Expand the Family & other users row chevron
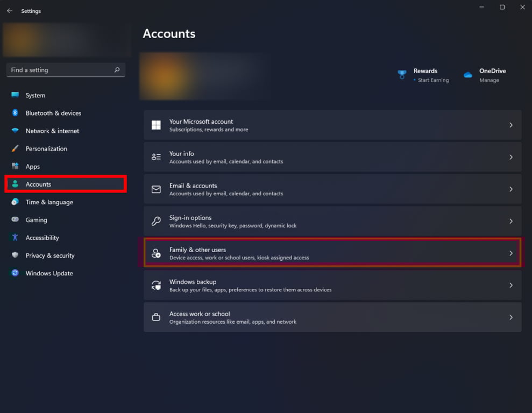The height and width of the screenshot is (413, 532). pos(511,253)
